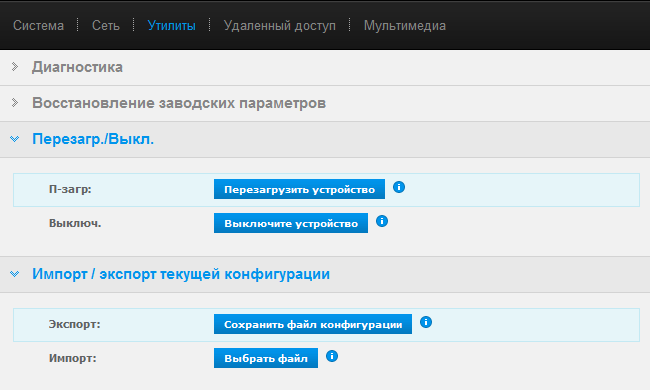Click the Перезагр./Выкл. section title
Image resolution: width=650 pixels, height=390 pixels.
click(x=93, y=139)
